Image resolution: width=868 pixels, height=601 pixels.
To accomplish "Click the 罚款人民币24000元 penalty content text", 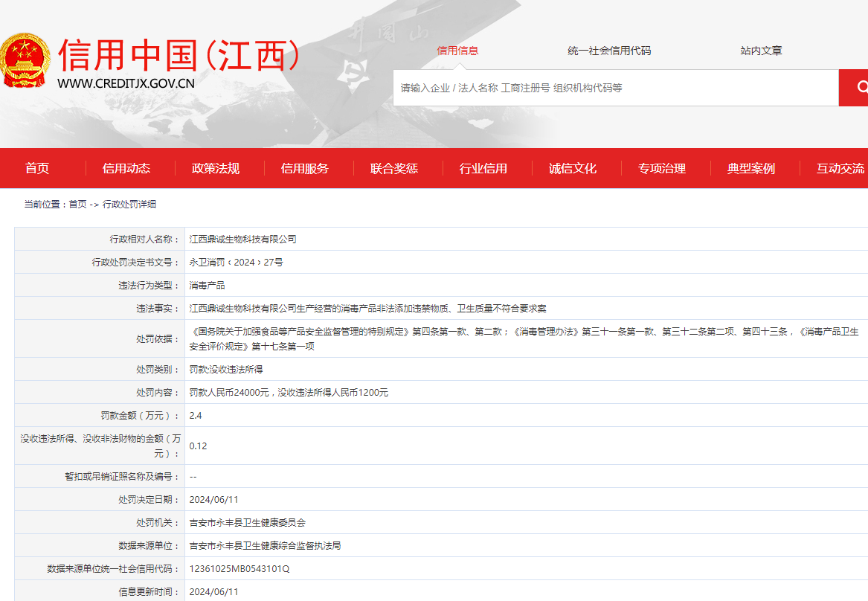I will 289,393.
